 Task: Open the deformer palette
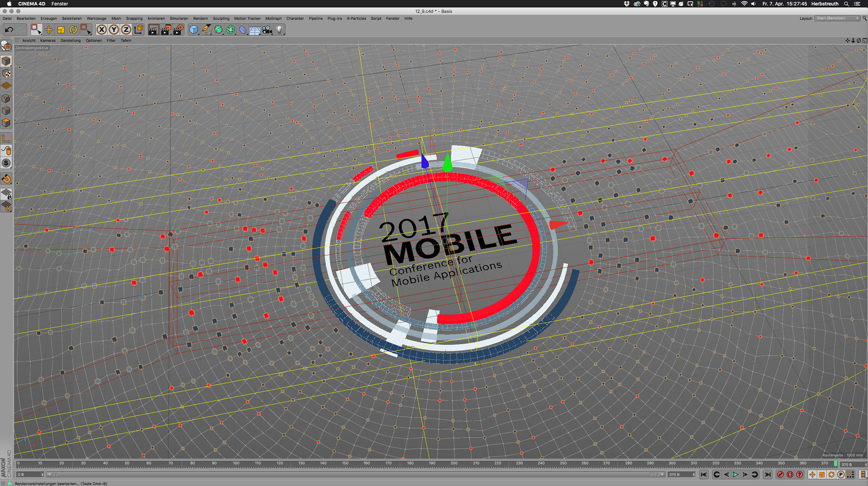click(x=243, y=30)
